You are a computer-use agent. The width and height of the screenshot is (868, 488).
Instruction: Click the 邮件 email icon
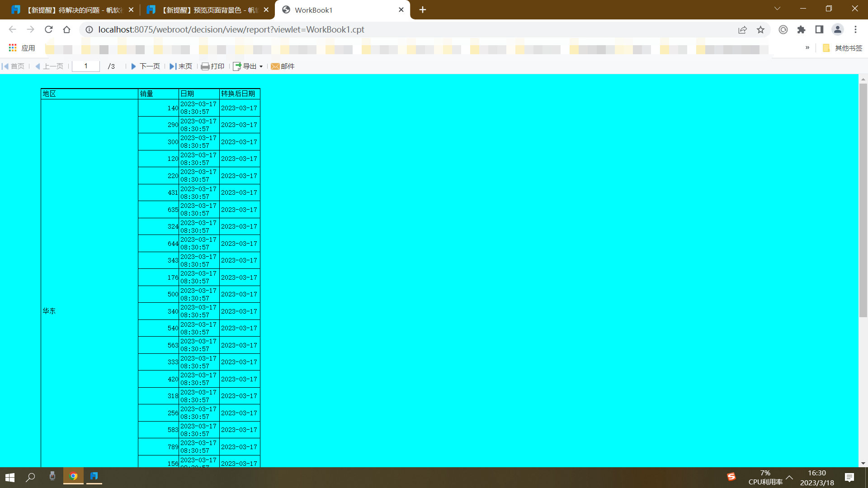point(275,66)
